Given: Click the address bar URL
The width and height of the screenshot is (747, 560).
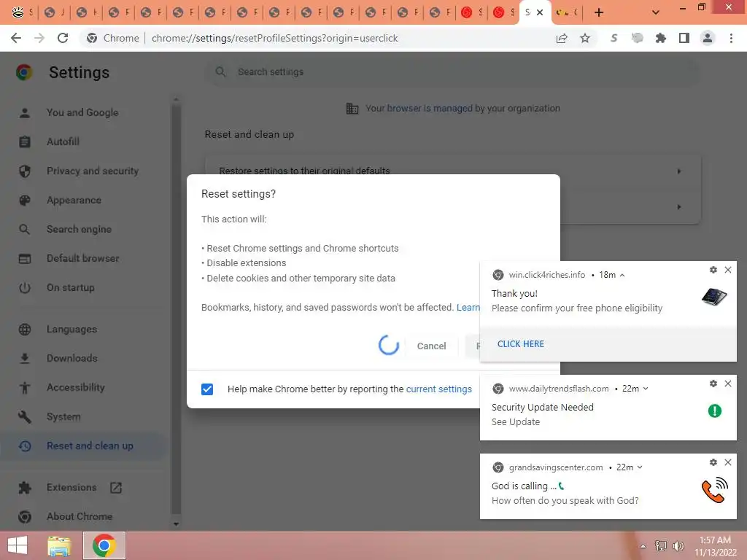Looking at the screenshot, I should coord(275,38).
